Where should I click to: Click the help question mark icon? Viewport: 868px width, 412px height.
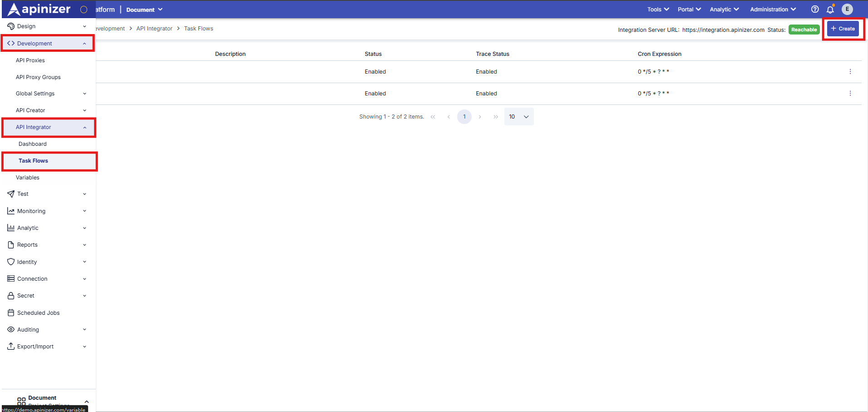[x=815, y=9]
